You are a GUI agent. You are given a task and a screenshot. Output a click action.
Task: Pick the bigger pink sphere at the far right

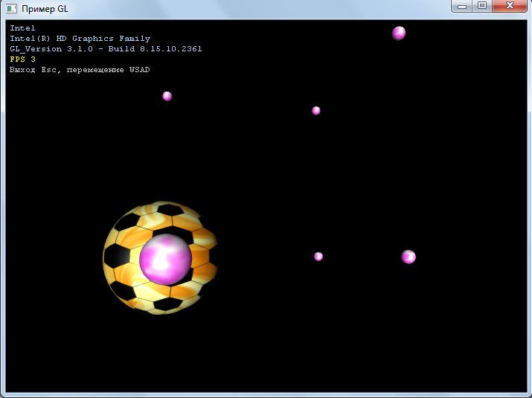coord(408,257)
